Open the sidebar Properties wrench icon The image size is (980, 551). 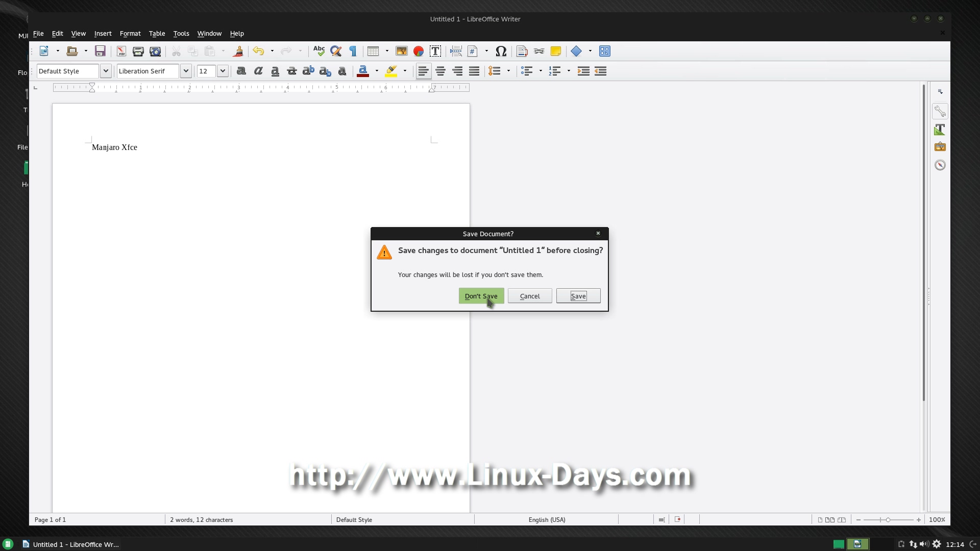point(940,111)
